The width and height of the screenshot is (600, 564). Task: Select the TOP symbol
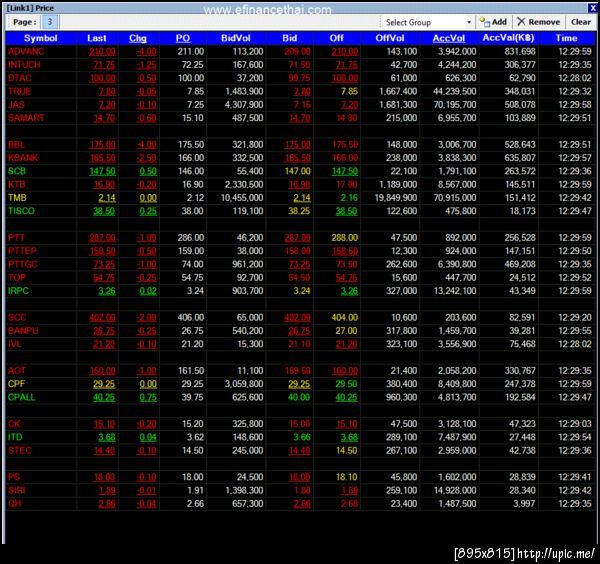coord(17,277)
